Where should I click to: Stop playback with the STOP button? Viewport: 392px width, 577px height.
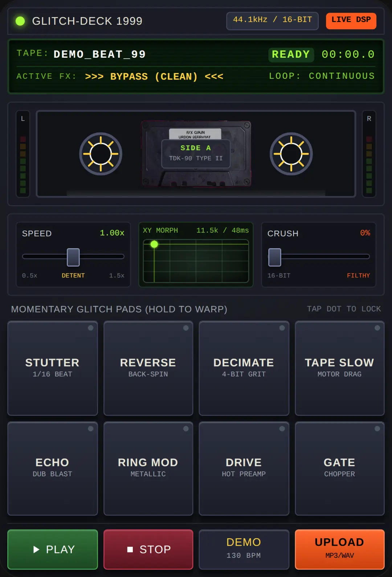(x=148, y=549)
